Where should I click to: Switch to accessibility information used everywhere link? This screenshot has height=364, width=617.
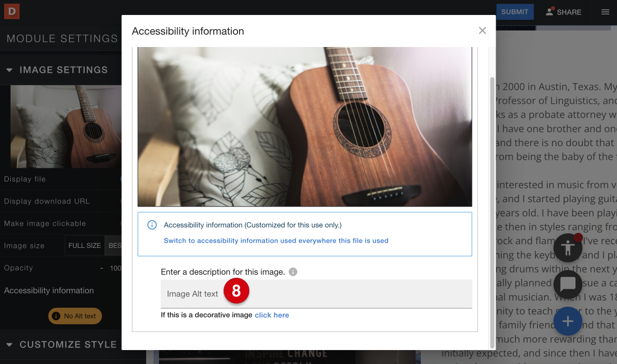[x=276, y=241]
